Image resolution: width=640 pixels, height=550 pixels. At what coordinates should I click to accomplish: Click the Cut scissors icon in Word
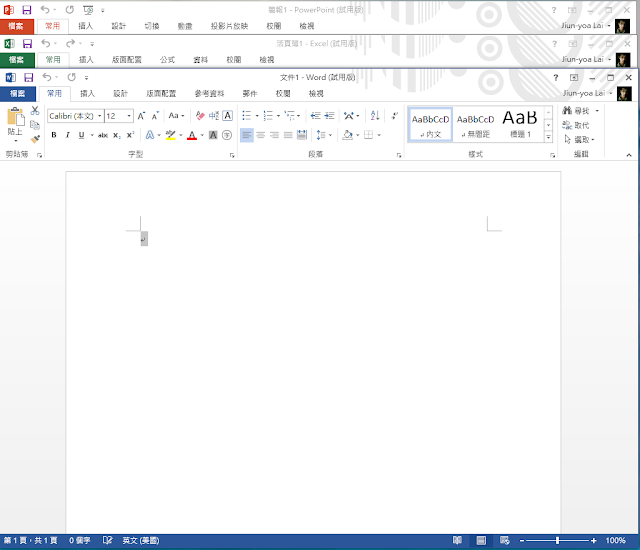tap(35, 110)
